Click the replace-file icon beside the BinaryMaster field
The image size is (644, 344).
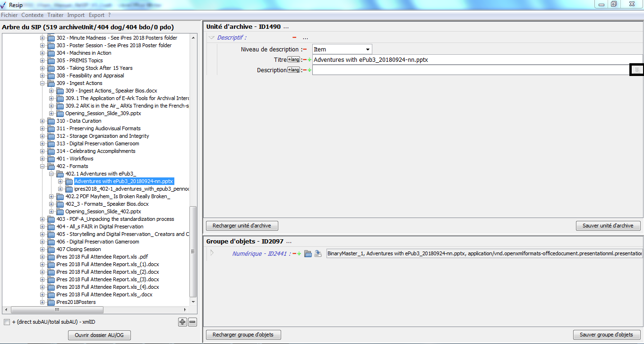click(x=318, y=254)
